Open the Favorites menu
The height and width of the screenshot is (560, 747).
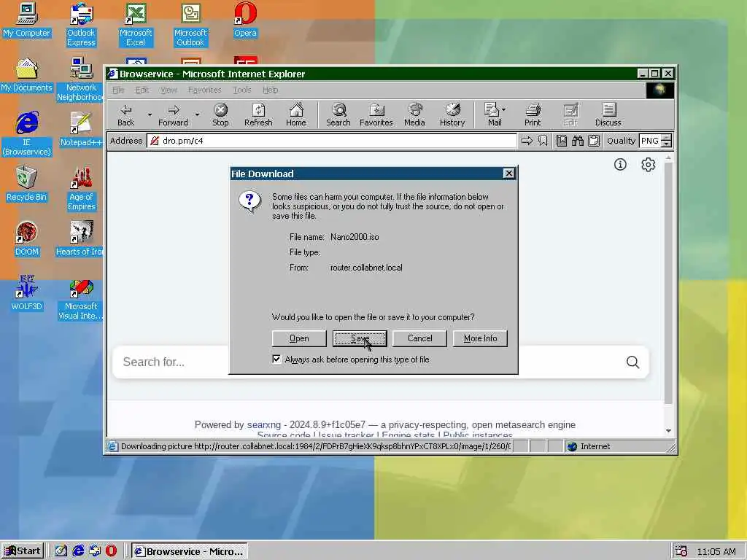coord(204,90)
